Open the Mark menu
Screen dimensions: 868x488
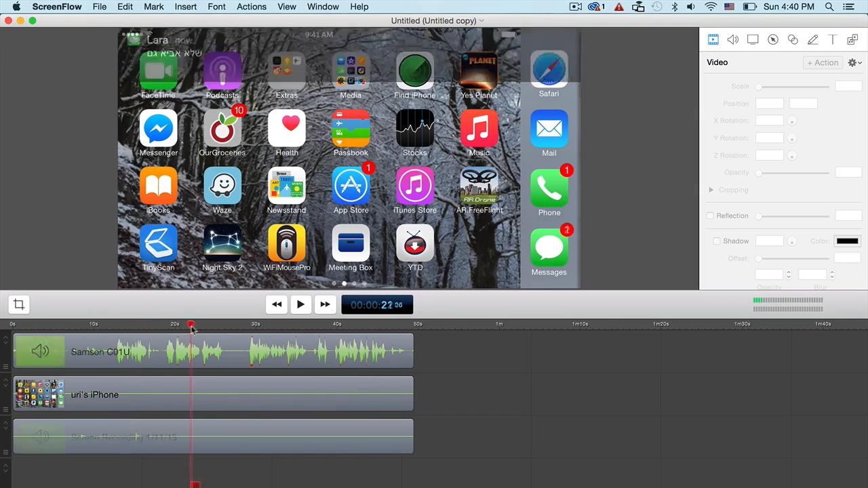(154, 7)
